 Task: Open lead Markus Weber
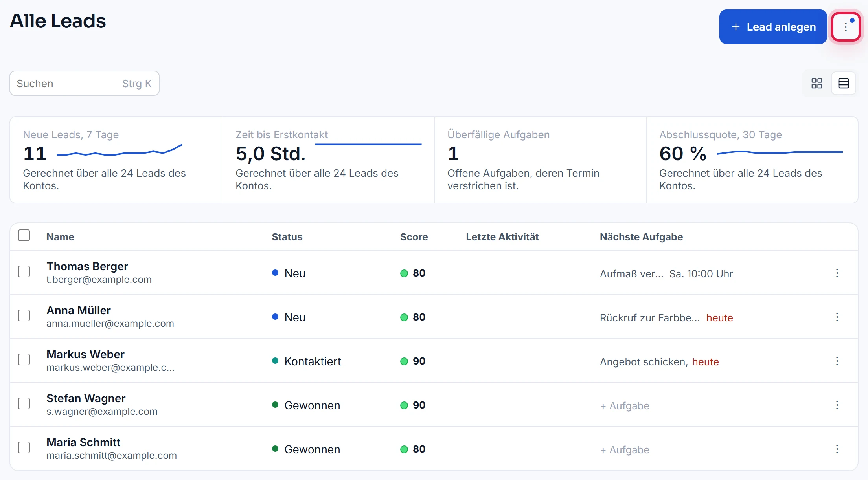(x=85, y=354)
